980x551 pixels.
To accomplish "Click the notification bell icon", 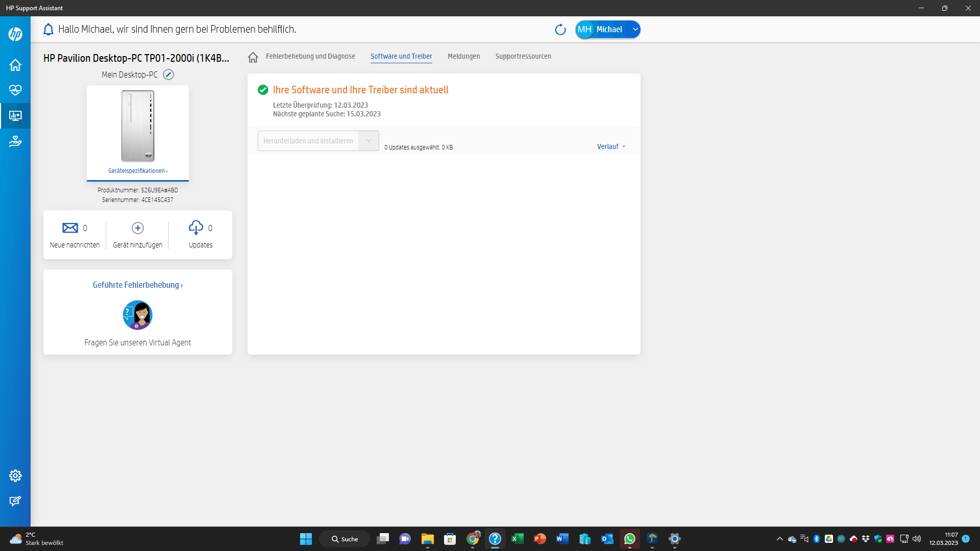I will (48, 30).
